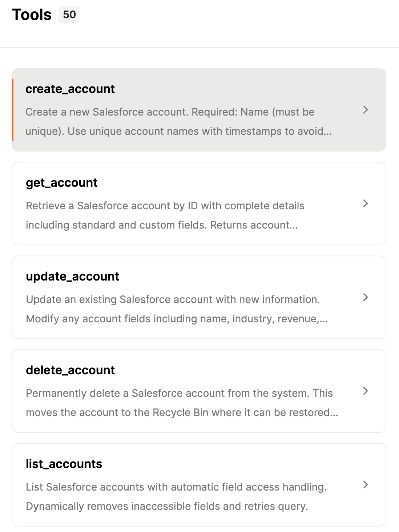Click the get_account tool name

61,183
